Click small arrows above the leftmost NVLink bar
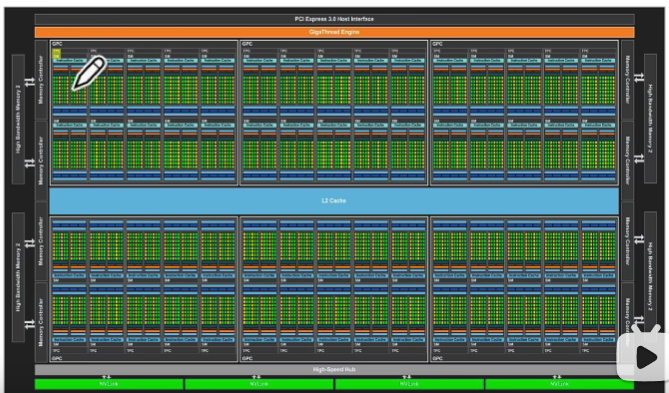This screenshot has height=393, width=669. click(x=107, y=377)
